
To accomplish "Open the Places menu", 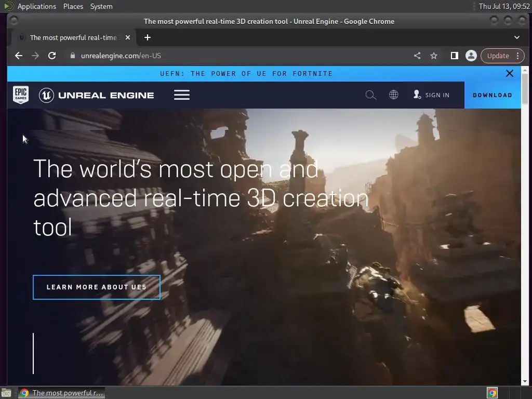I will coord(73,6).
